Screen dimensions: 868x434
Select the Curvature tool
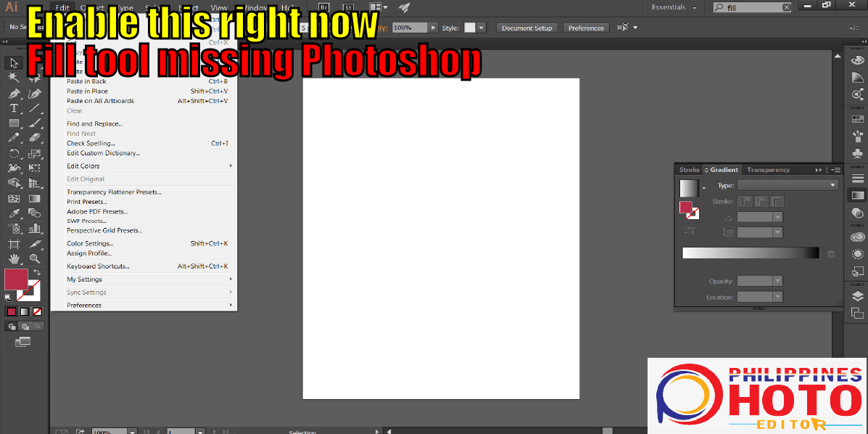34,93
